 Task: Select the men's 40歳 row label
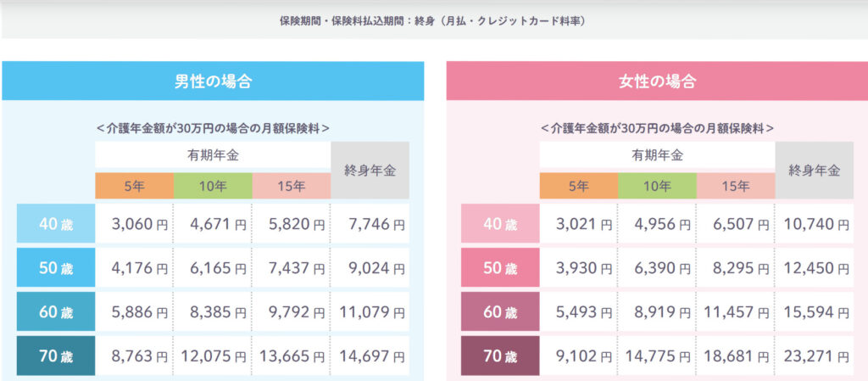(x=55, y=225)
